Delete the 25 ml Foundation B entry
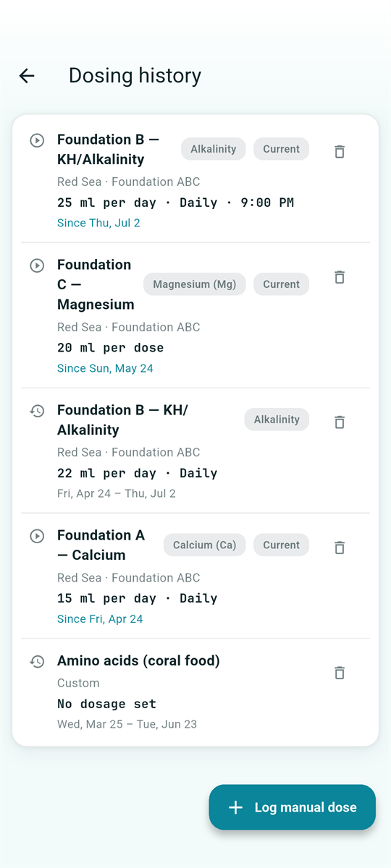 click(339, 151)
